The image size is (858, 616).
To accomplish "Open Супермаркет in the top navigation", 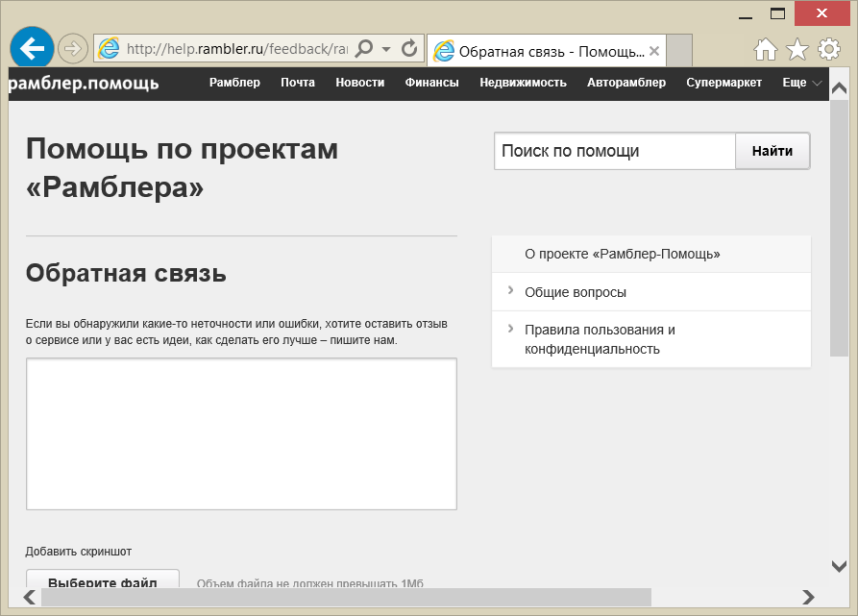I will [x=723, y=83].
